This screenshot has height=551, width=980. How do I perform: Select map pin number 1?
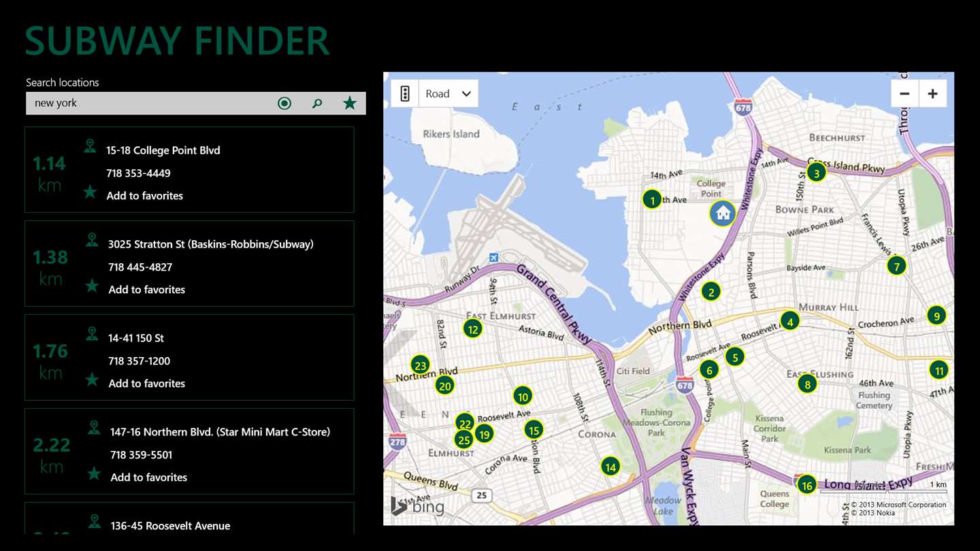(x=653, y=199)
